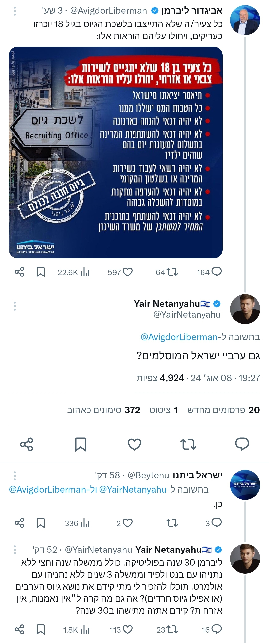Open @AvigdorLiberman mention link in main reply
The width and height of the screenshot is (269, 644).
179,337
